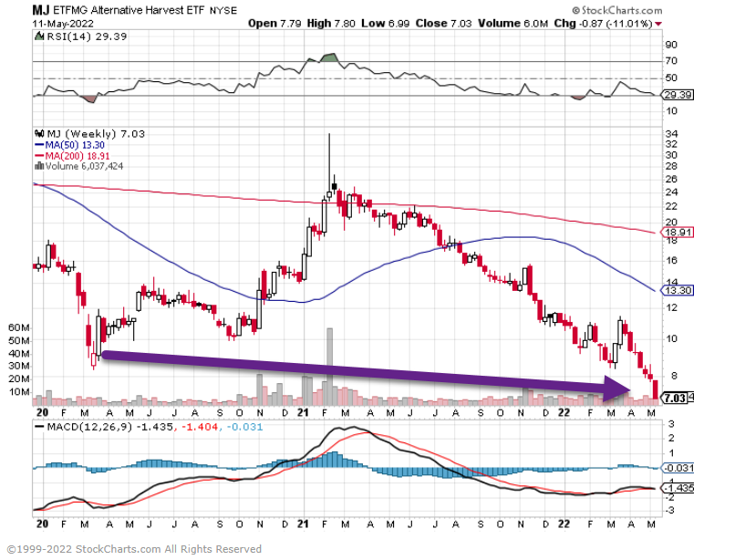Click the RSI indicator icon beside RSI(14)
The image size is (745, 560).
coord(39,36)
